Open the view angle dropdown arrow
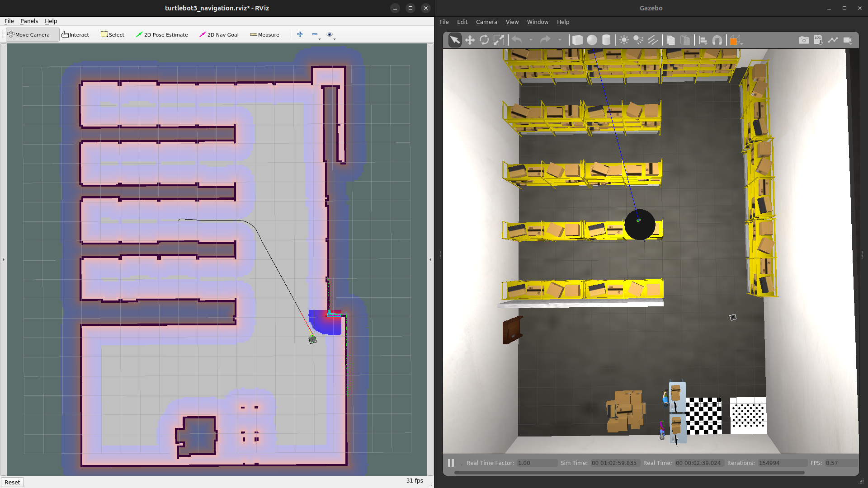Screen dimensions: 868x488 (x=742, y=43)
